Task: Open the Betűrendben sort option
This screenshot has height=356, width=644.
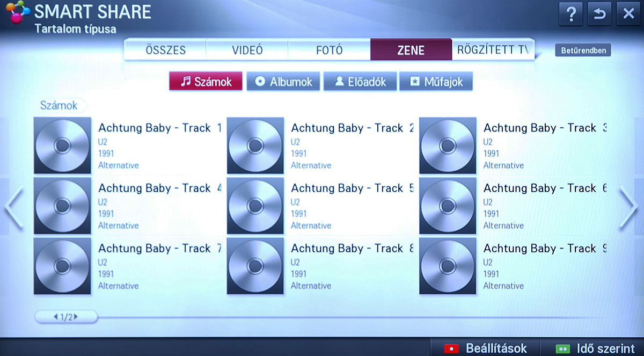Action: [x=583, y=51]
